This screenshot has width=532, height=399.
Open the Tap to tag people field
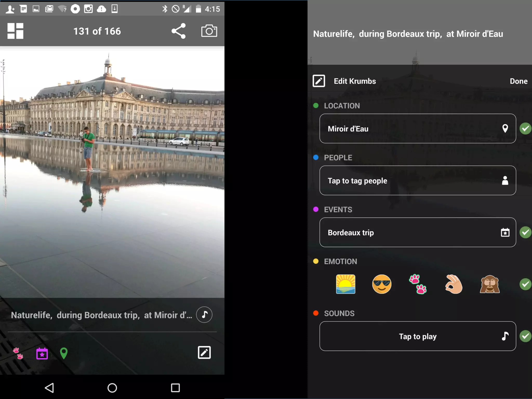click(x=417, y=181)
